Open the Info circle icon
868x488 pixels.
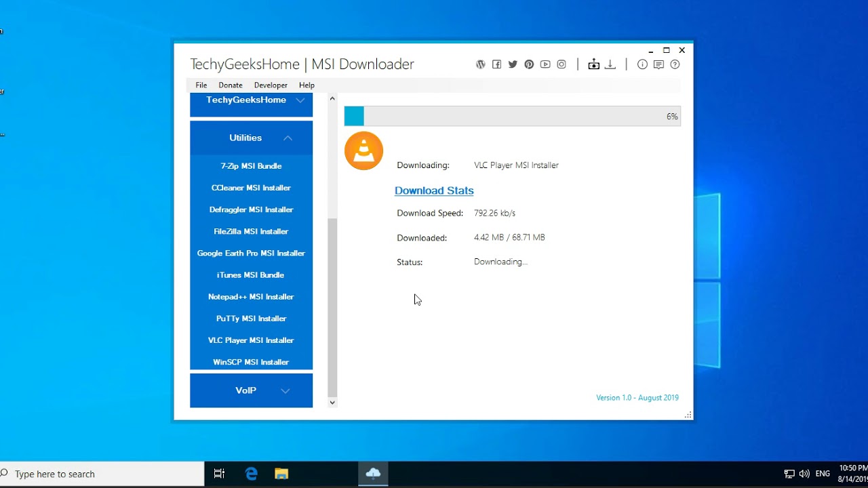642,64
